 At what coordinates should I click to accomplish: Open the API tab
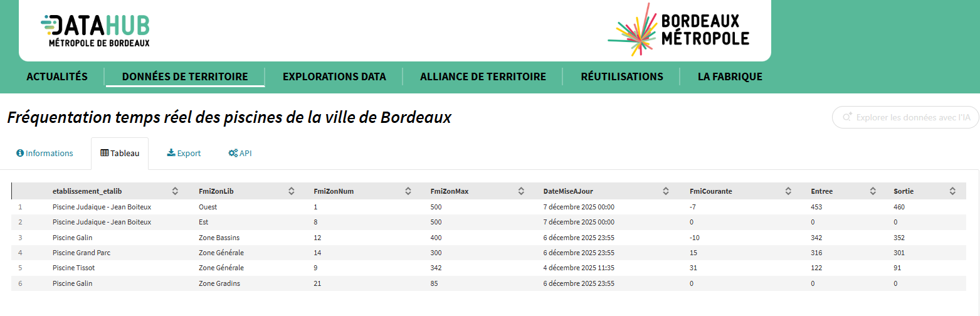[240, 153]
